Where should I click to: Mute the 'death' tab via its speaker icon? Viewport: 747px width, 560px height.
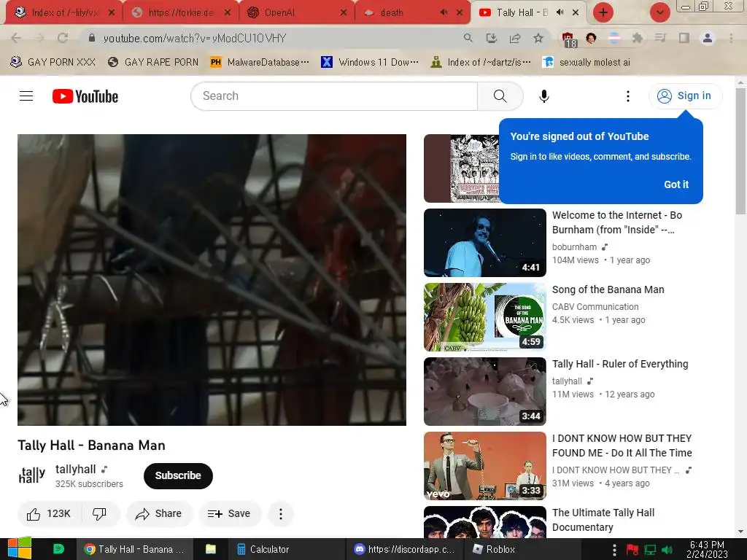[444, 12]
